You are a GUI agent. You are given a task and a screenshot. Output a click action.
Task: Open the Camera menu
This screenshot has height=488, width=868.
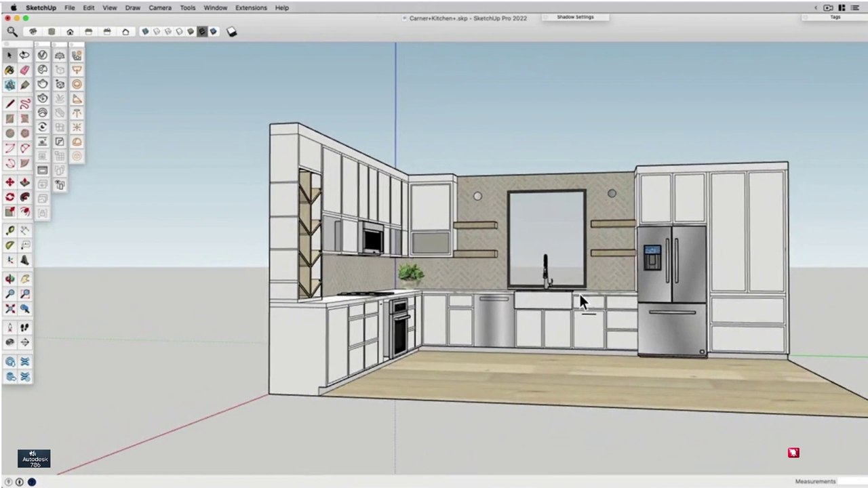click(x=160, y=7)
